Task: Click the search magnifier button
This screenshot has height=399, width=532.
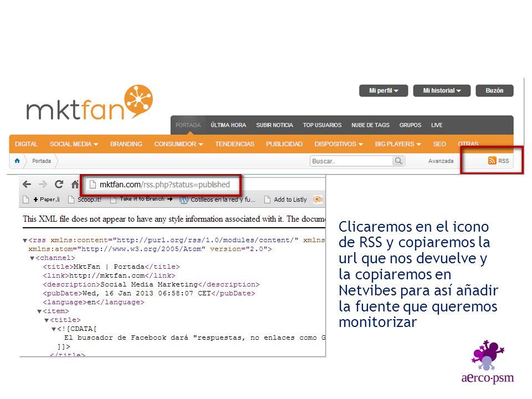Action: tap(398, 161)
